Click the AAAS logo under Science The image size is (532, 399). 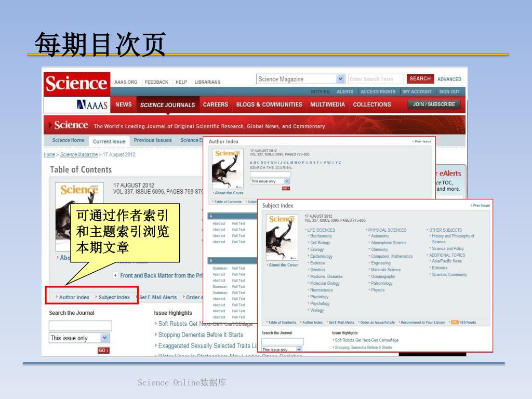(92, 105)
